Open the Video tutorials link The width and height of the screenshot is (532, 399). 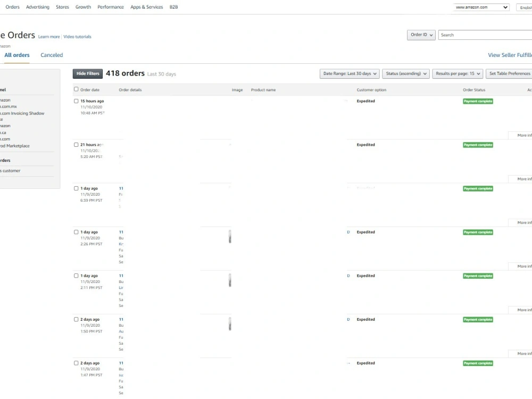77,37
